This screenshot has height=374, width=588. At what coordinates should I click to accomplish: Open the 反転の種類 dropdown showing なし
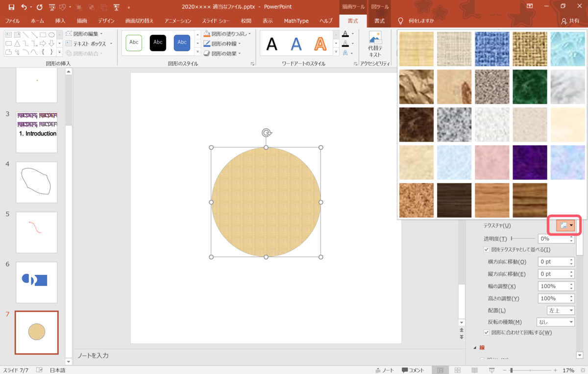556,322
